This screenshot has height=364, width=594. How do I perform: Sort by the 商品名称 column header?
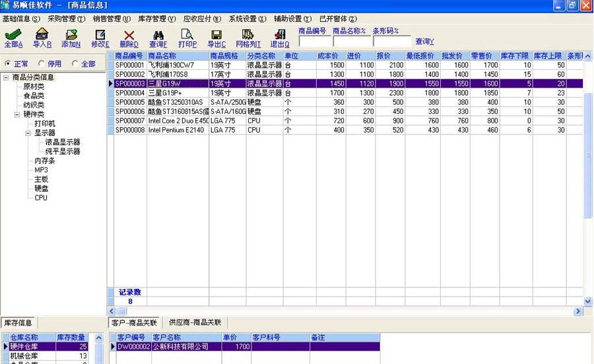(x=178, y=55)
